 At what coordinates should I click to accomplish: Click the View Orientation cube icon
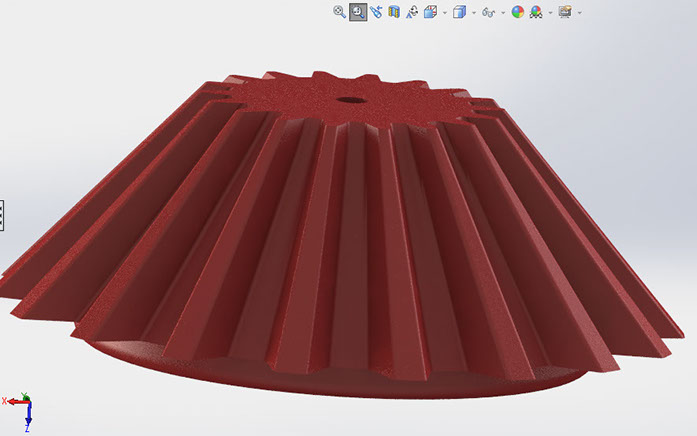430,12
